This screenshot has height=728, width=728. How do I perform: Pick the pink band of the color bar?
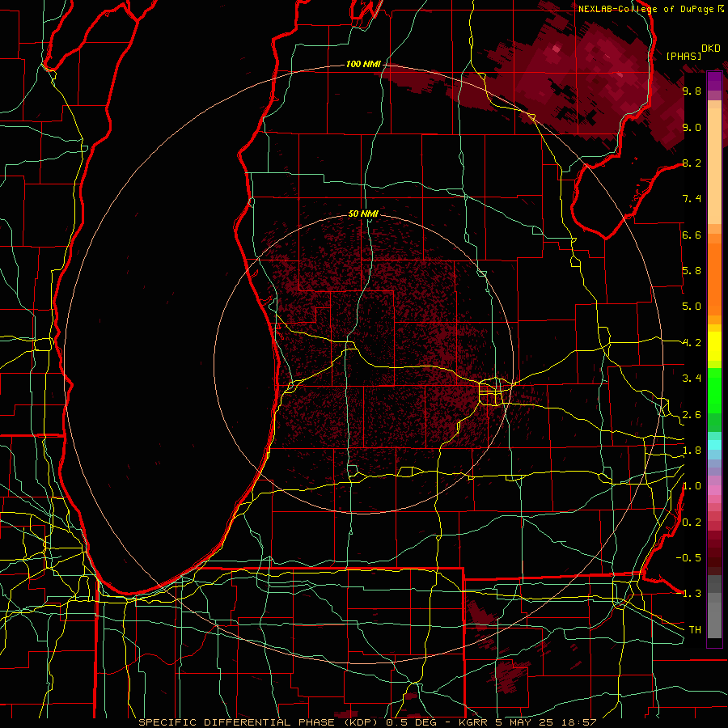point(714,490)
